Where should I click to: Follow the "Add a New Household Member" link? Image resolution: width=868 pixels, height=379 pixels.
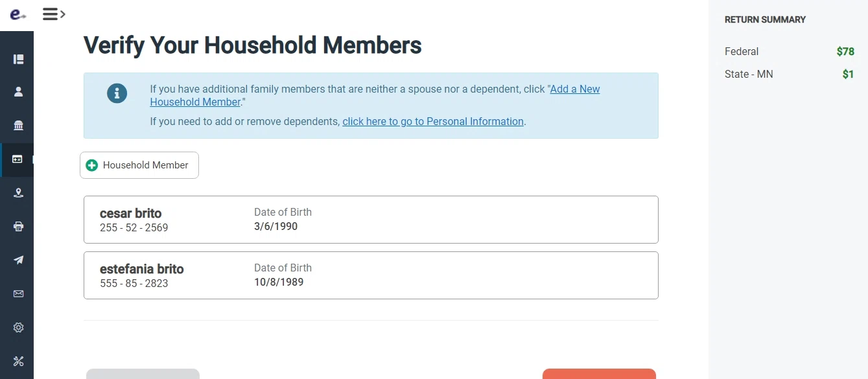click(x=574, y=89)
